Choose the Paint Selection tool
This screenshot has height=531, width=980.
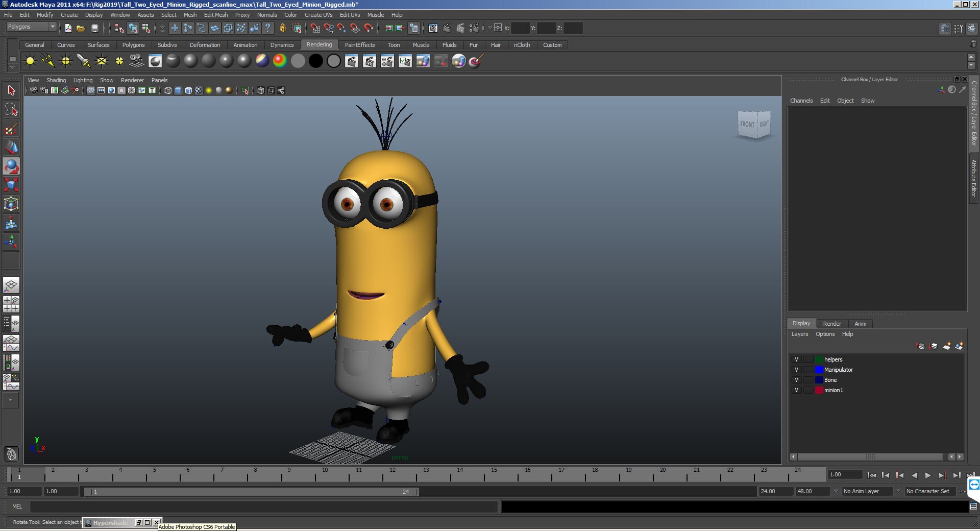(x=11, y=129)
